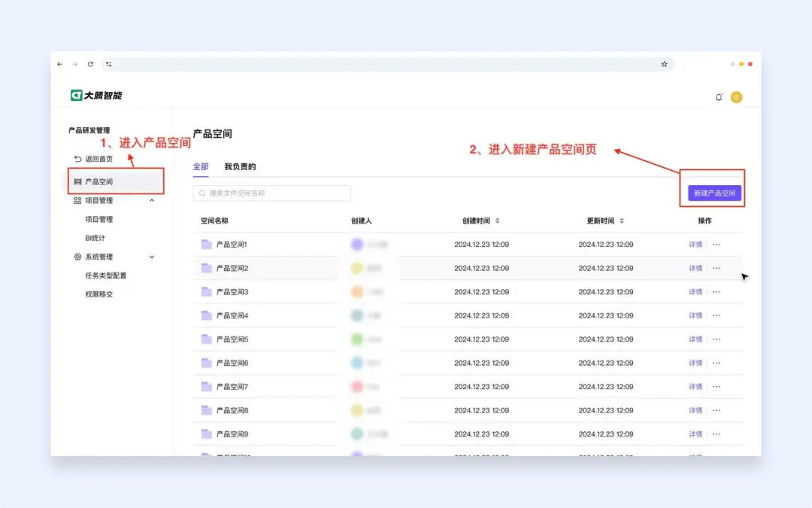Screen dimensions: 812x508
Task: Click the 创建时间 sort arrows
Action: (x=497, y=221)
